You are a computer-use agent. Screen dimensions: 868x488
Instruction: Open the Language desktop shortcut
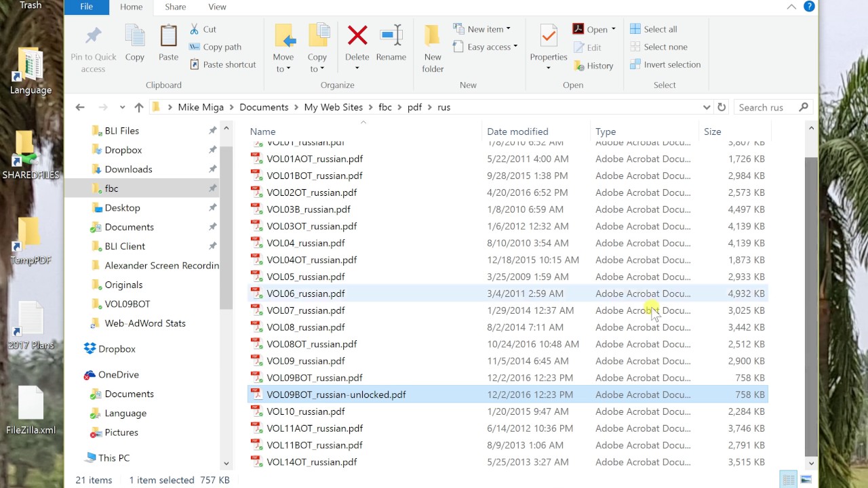[x=31, y=71]
